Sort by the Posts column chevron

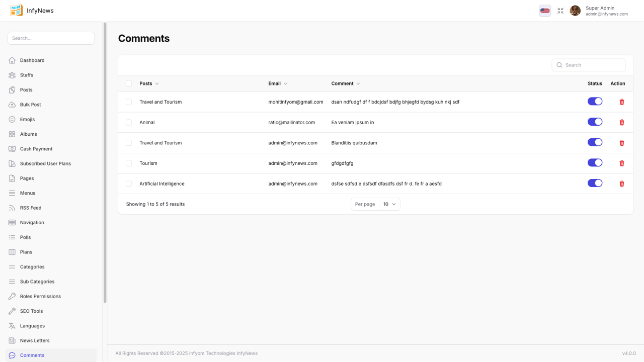coord(157,84)
